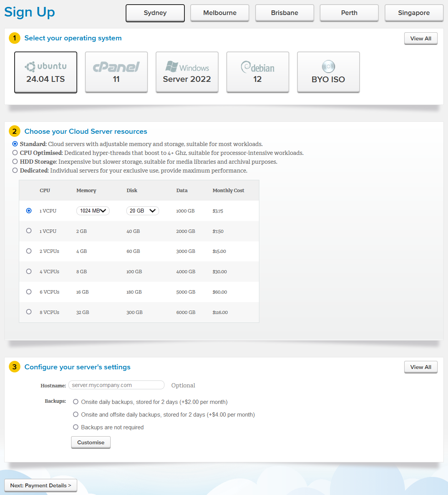The height and width of the screenshot is (495, 448).
Task: Choose the $15.00 2 VCPUs plan
Action: 29,251
